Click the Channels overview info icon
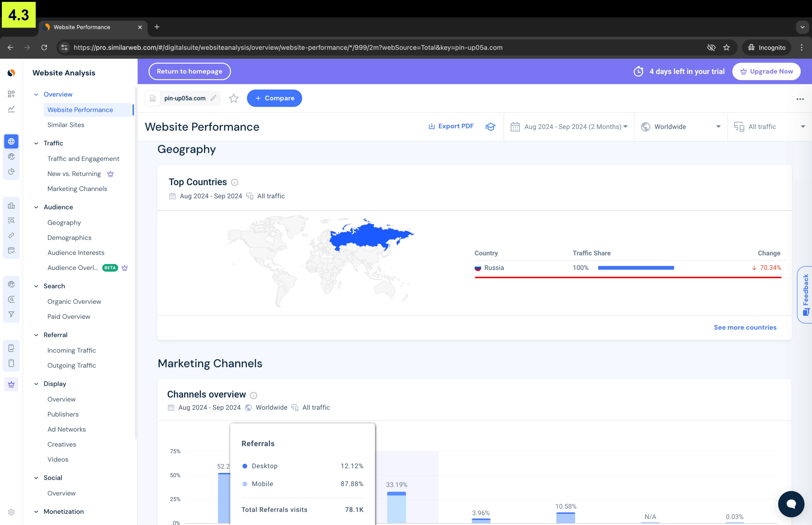 253,395
